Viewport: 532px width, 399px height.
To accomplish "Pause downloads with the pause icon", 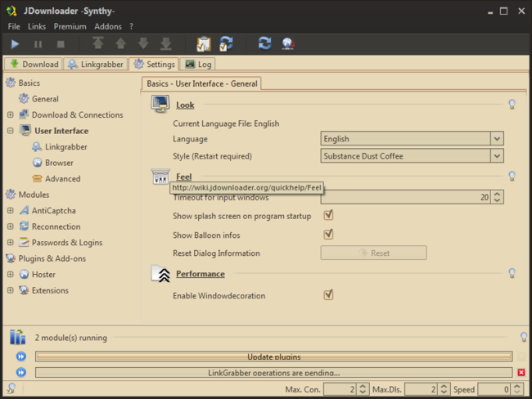I will (x=38, y=44).
